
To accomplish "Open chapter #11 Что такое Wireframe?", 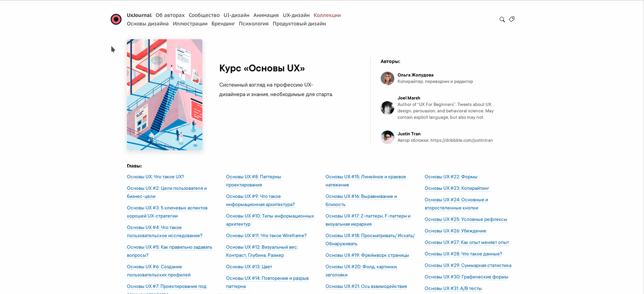I will click(x=266, y=235).
